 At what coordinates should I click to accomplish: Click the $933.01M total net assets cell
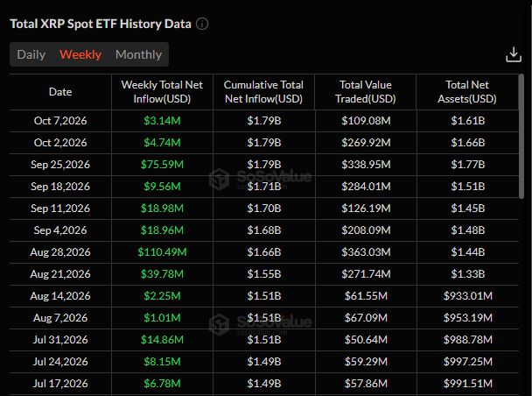[468, 296]
